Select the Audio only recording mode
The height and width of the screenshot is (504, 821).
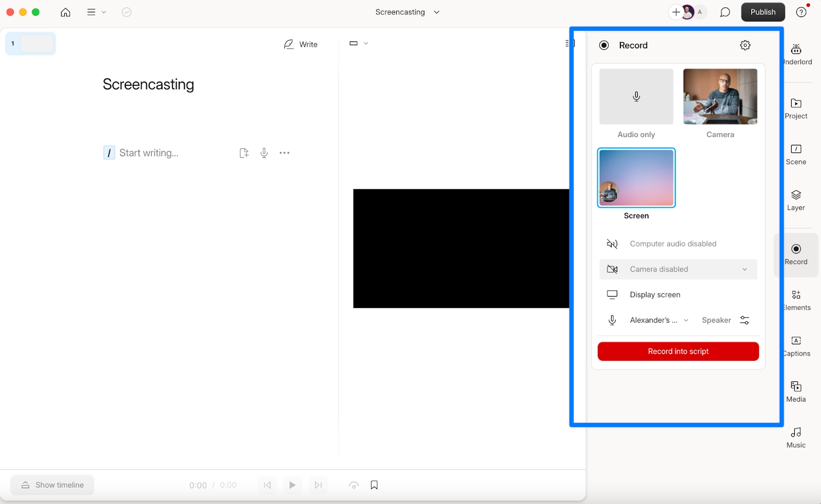click(x=636, y=104)
